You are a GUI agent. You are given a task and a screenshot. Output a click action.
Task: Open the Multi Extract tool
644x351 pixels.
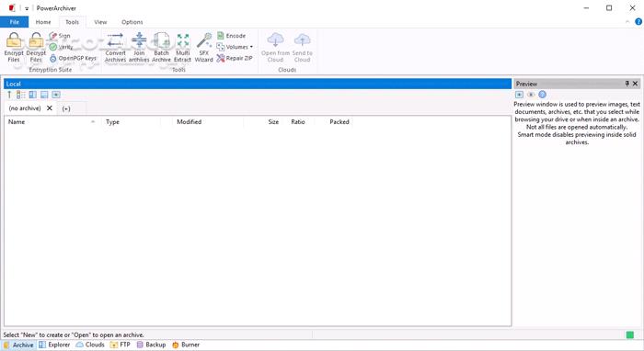[183, 48]
